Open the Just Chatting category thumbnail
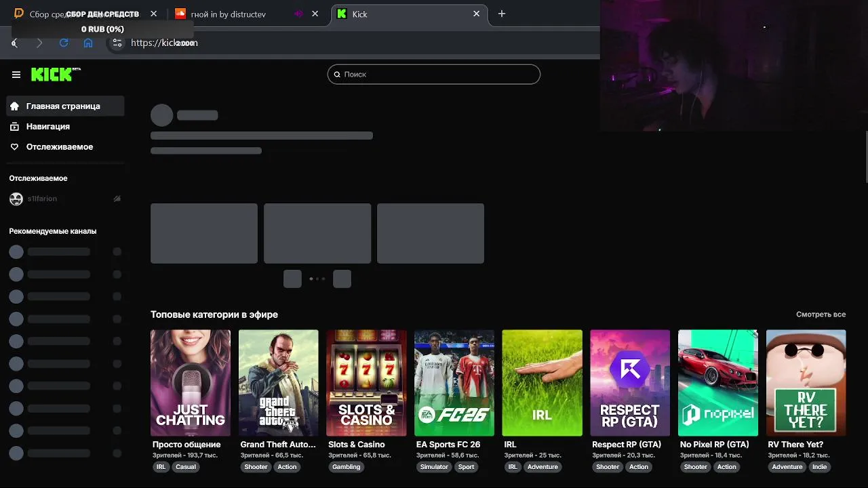This screenshot has height=488, width=868. tap(191, 383)
